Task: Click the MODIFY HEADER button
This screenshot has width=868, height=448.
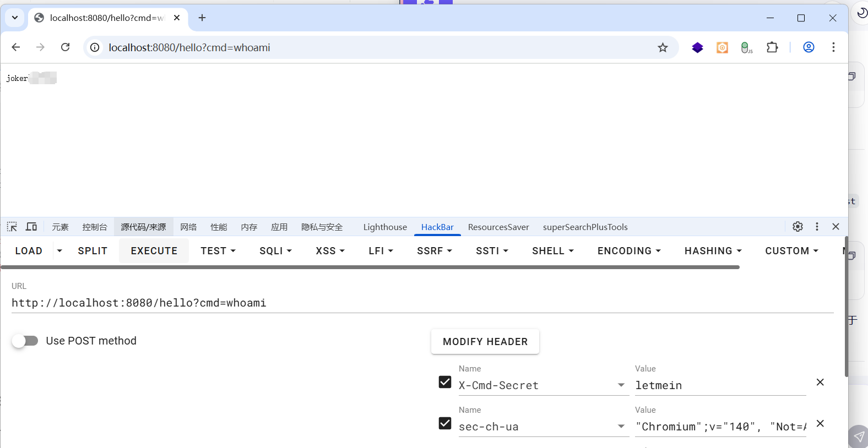Action: 485,342
